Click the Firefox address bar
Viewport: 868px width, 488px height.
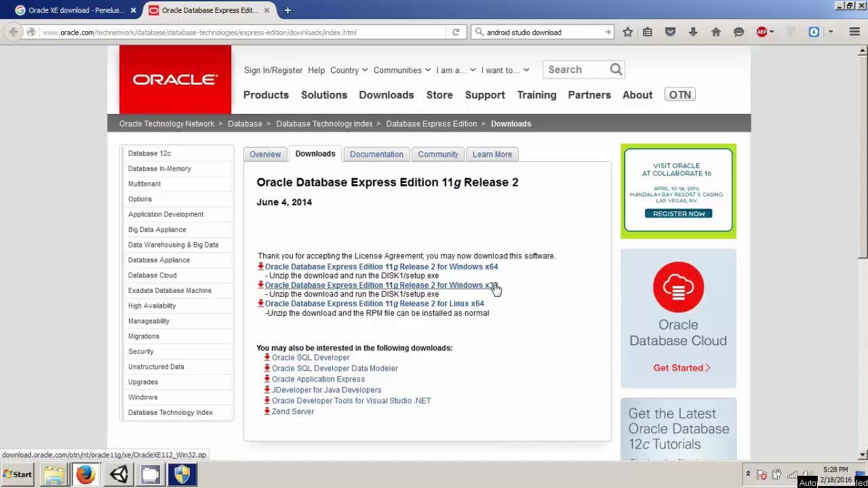(x=241, y=32)
